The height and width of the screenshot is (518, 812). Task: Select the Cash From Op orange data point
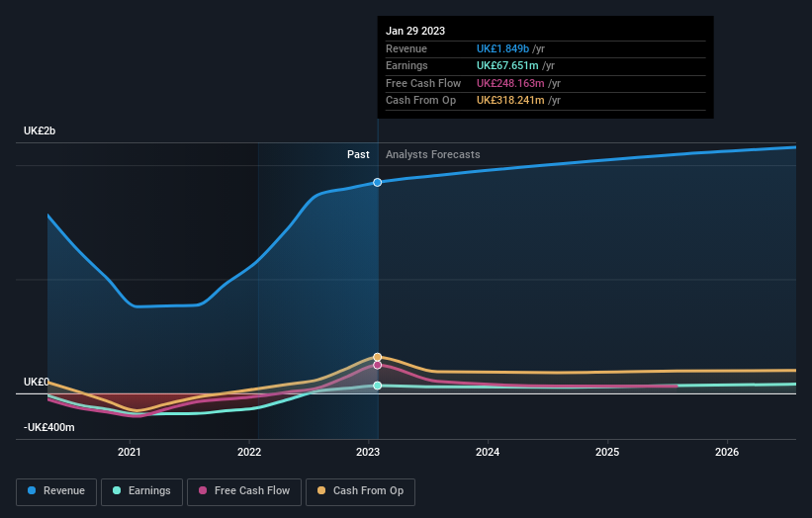[378, 357]
